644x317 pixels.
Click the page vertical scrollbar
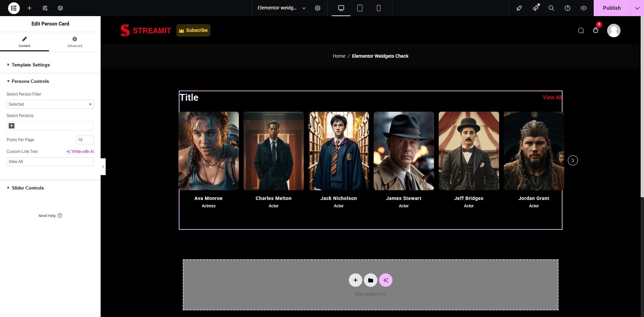642,107
